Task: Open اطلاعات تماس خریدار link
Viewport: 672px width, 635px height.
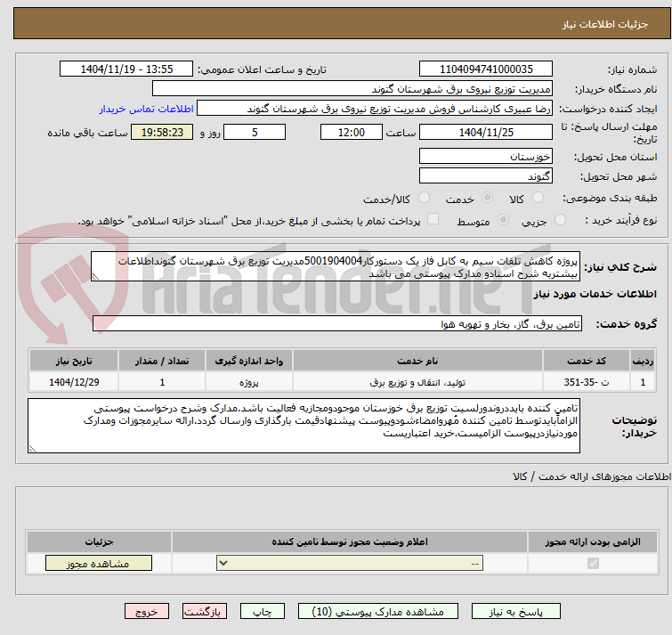Action: click(x=147, y=109)
